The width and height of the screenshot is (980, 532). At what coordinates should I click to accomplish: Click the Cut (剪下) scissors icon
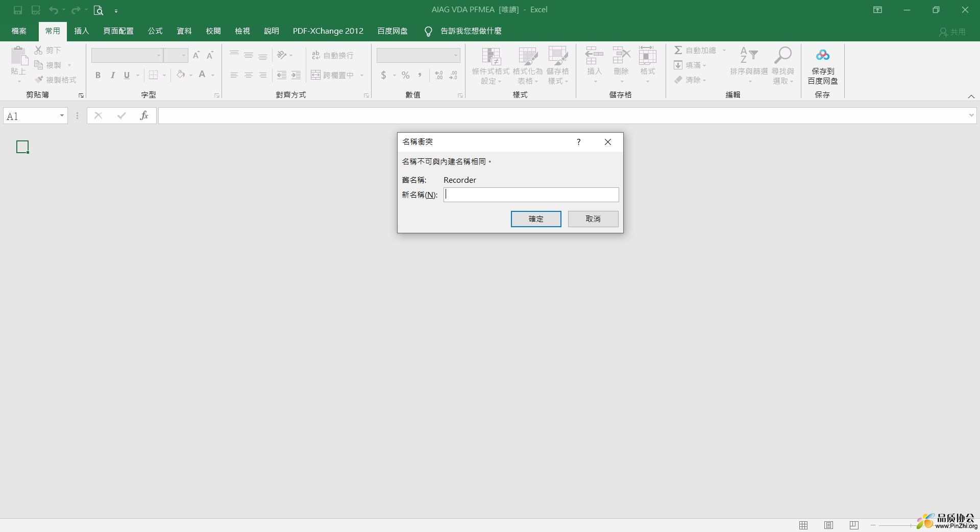(x=38, y=50)
